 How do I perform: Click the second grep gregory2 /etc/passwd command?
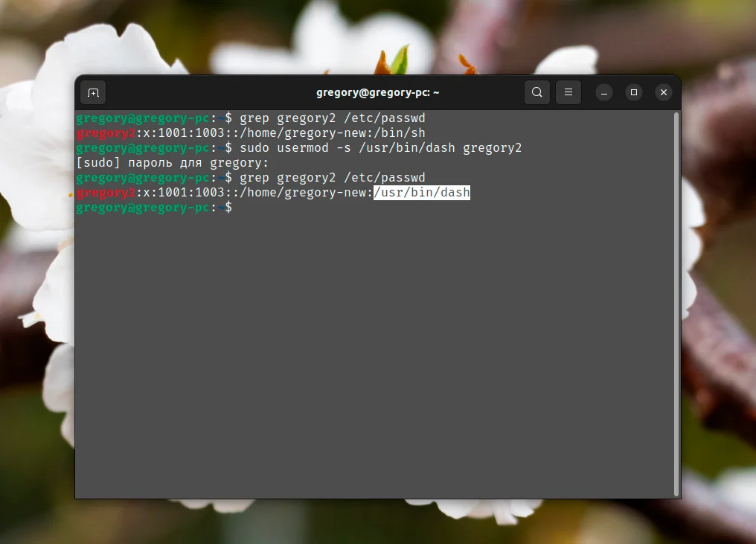(333, 177)
